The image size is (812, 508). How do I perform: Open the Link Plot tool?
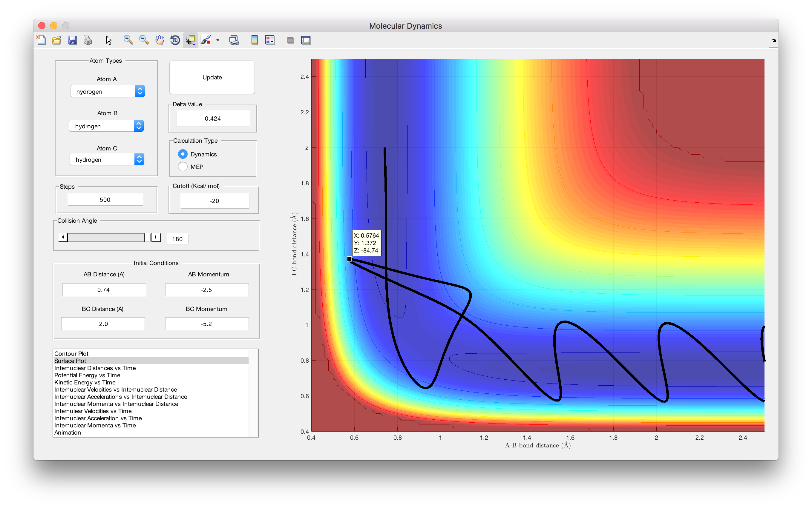coord(234,40)
